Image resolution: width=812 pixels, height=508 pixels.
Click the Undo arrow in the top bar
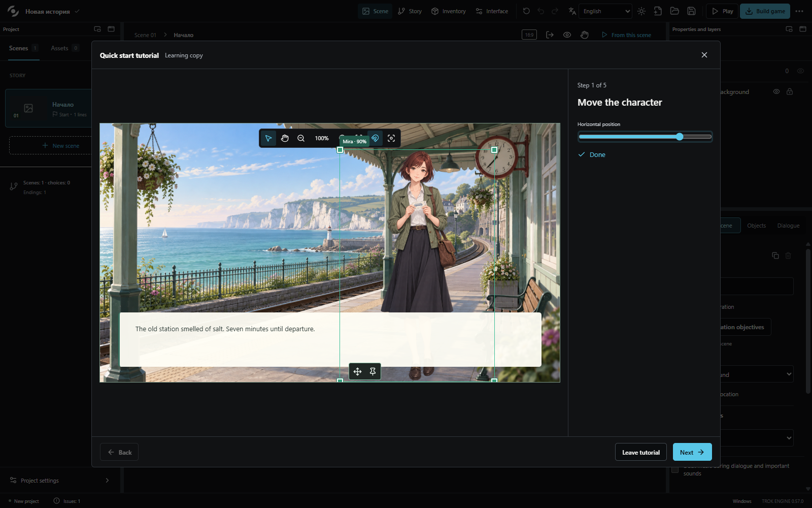[541, 11]
